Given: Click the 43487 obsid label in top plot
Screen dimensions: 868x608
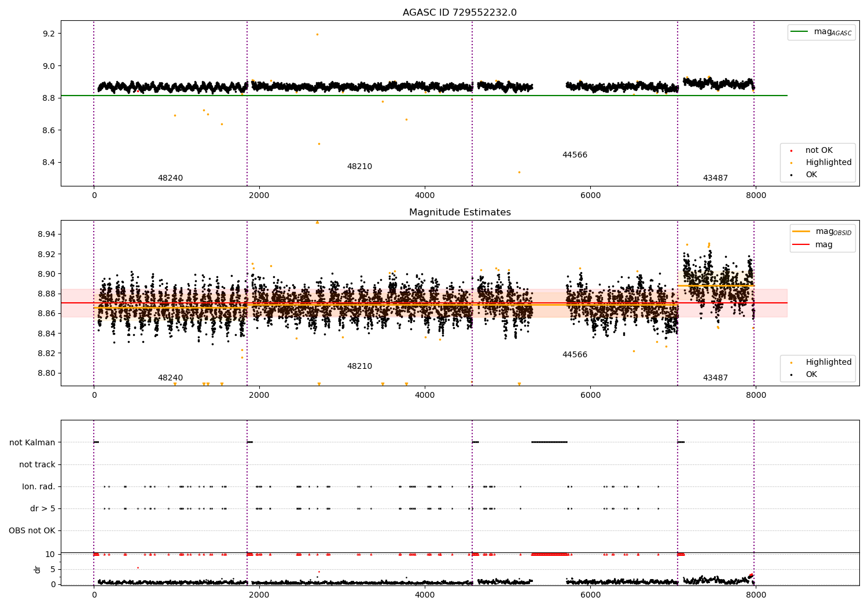Looking at the screenshot, I should tap(715, 178).
